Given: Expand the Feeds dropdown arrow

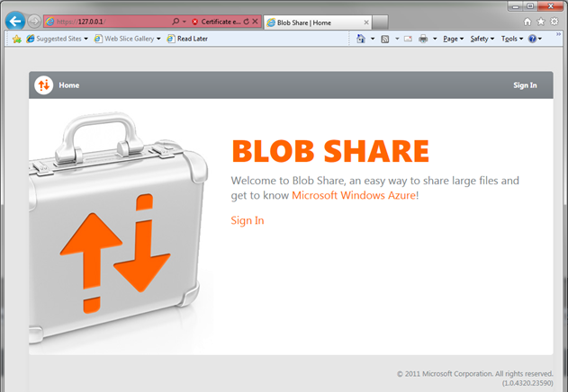Looking at the screenshot, I should click(x=397, y=39).
